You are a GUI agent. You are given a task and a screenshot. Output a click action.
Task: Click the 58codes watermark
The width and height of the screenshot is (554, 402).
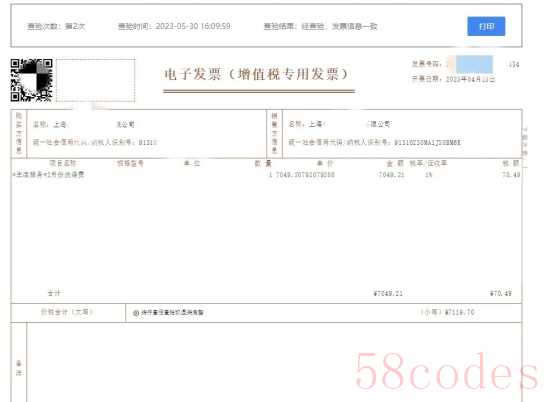tap(447, 371)
